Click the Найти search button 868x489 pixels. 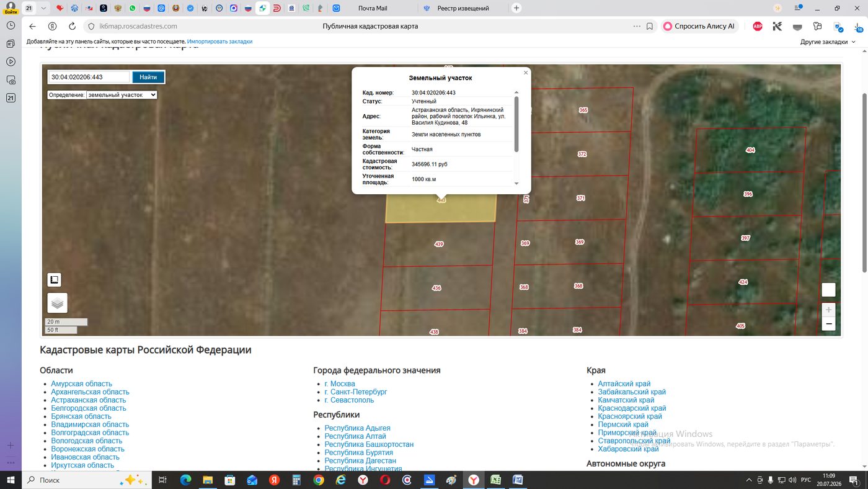click(148, 77)
